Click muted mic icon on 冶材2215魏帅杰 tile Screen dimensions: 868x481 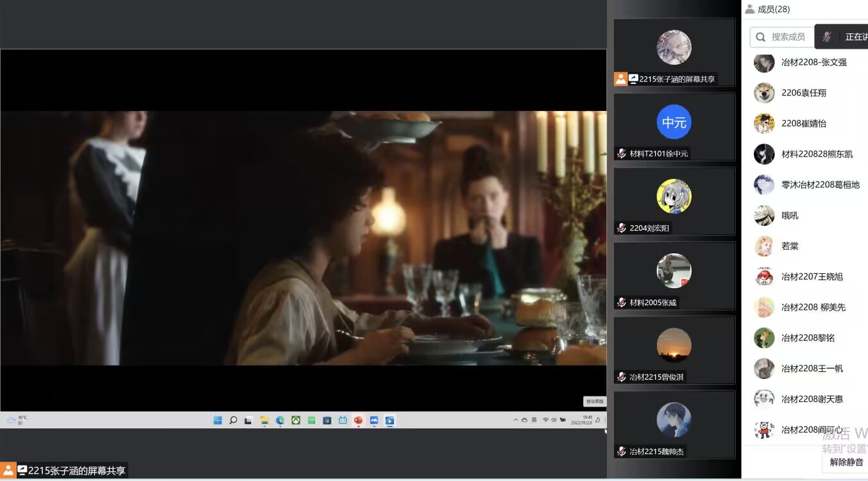coord(621,451)
